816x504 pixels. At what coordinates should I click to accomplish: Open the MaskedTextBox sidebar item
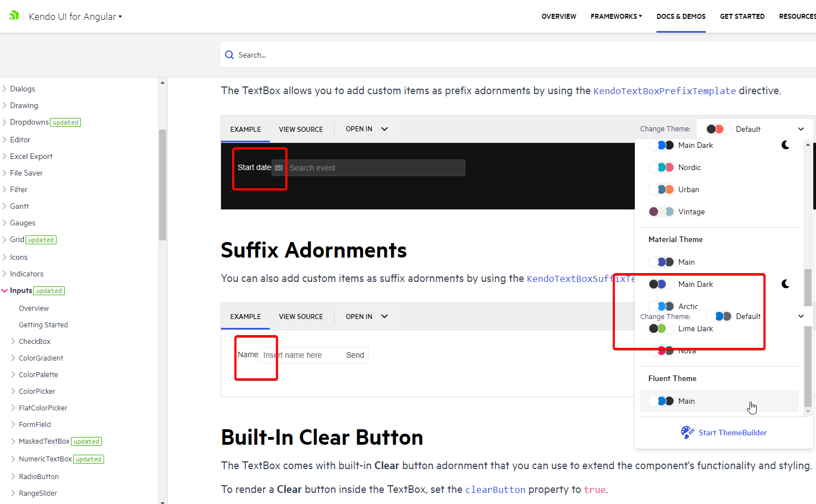44,441
